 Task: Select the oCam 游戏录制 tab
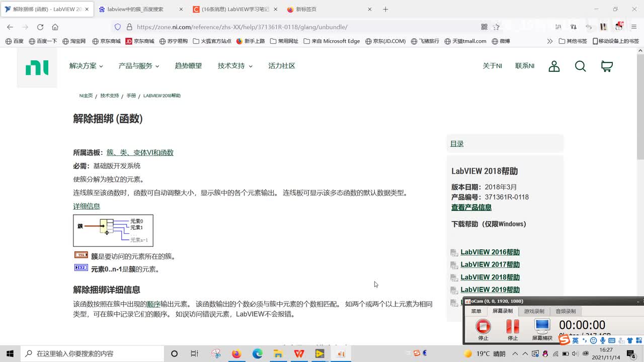534,311
